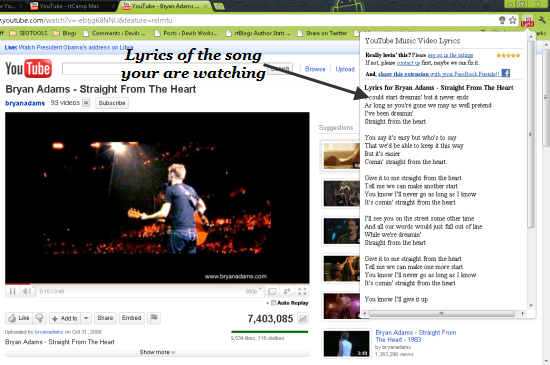Click the view count 7,403,085
The height and width of the screenshot is (365, 550).
click(270, 318)
